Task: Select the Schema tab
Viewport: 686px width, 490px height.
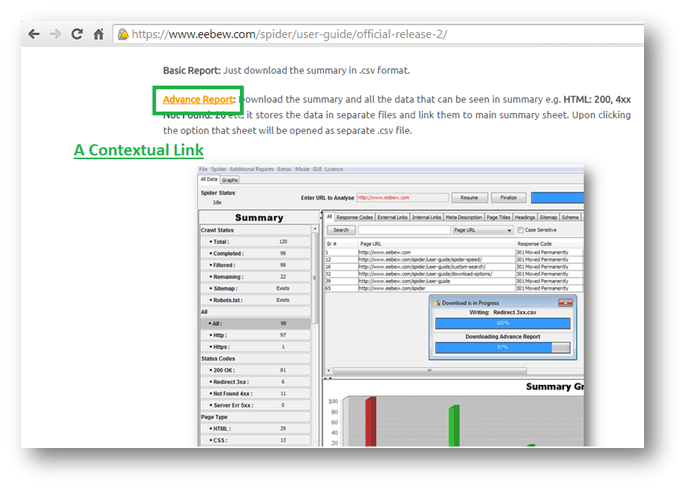Action: click(570, 217)
